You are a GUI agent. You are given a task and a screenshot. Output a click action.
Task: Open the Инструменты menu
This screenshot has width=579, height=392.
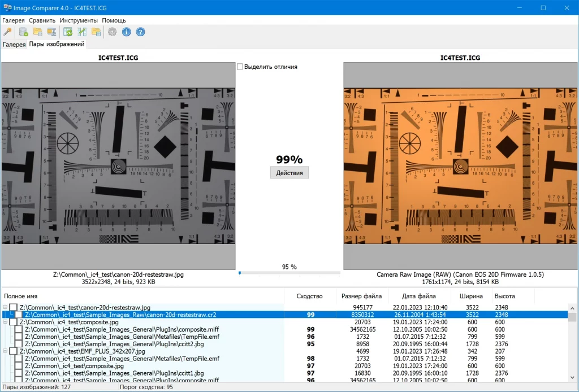pos(79,20)
